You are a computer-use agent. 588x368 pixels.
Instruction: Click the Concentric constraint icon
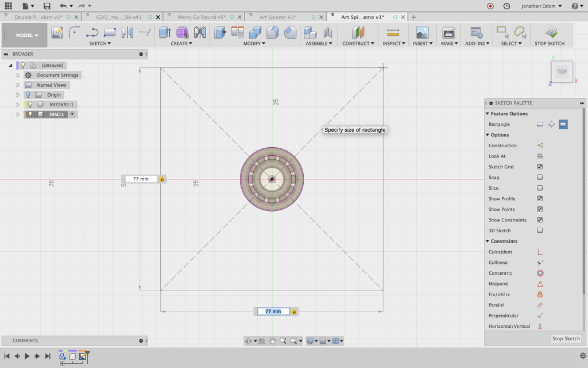click(540, 273)
